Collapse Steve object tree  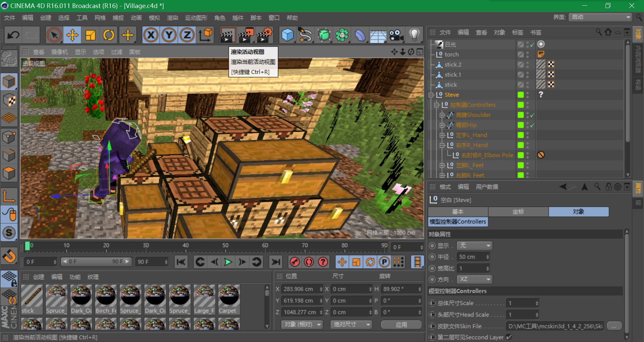click(x=431, y=95)
